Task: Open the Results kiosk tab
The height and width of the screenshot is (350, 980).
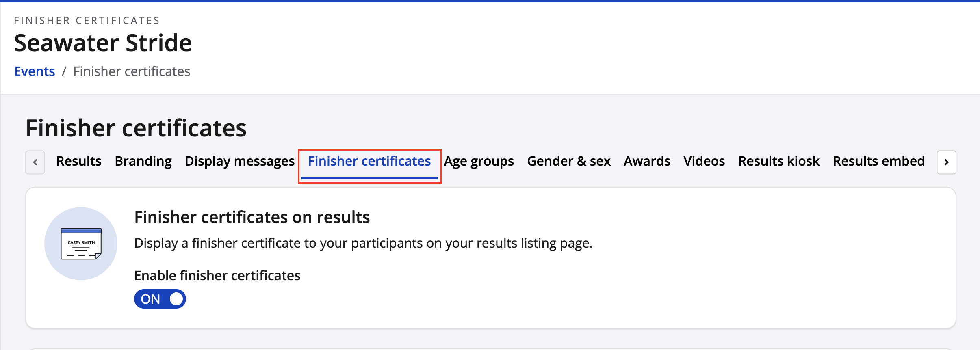Action: pyautogui.click(x=779, y=161)
